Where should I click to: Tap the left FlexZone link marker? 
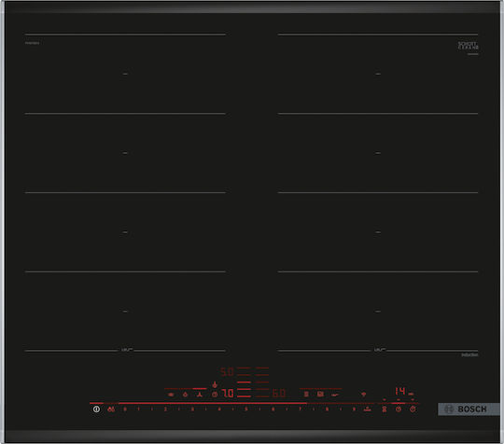[127, 349]
